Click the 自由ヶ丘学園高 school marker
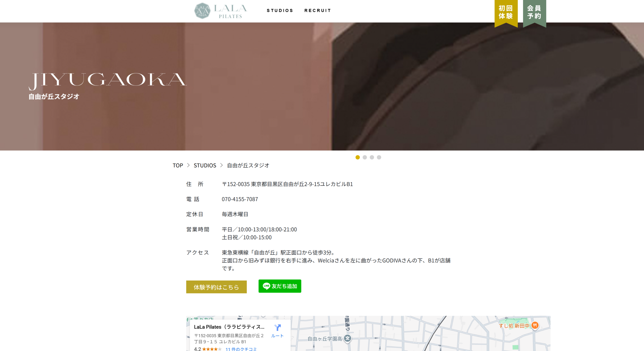 (347, 339)
